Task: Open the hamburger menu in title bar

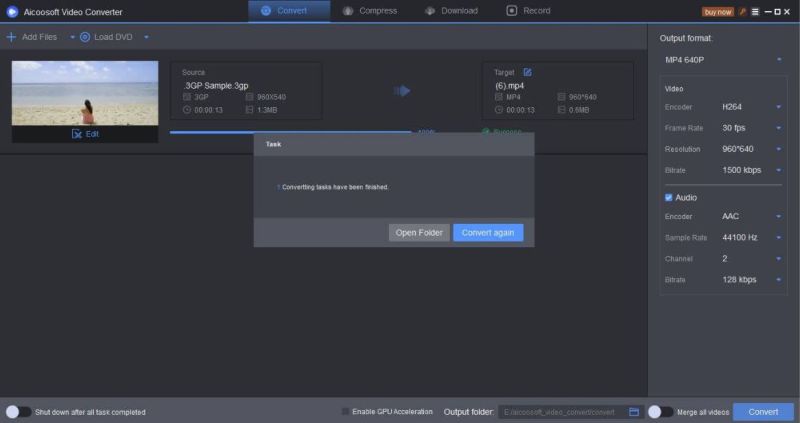Action: tap(755, 12)
